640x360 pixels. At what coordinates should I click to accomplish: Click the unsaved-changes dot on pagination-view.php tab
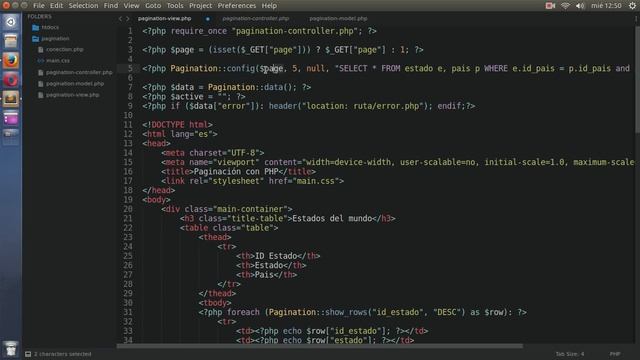point(208,19)
